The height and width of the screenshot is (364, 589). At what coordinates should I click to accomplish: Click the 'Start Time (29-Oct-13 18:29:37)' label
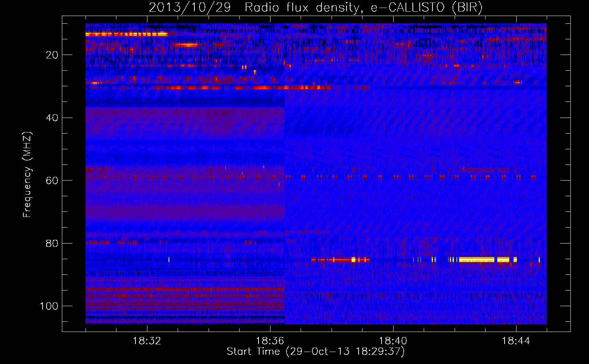[x=316, y=352]
